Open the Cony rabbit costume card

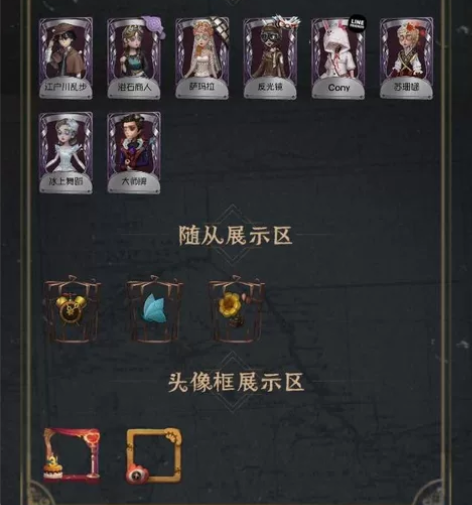[x=338, y=58]
